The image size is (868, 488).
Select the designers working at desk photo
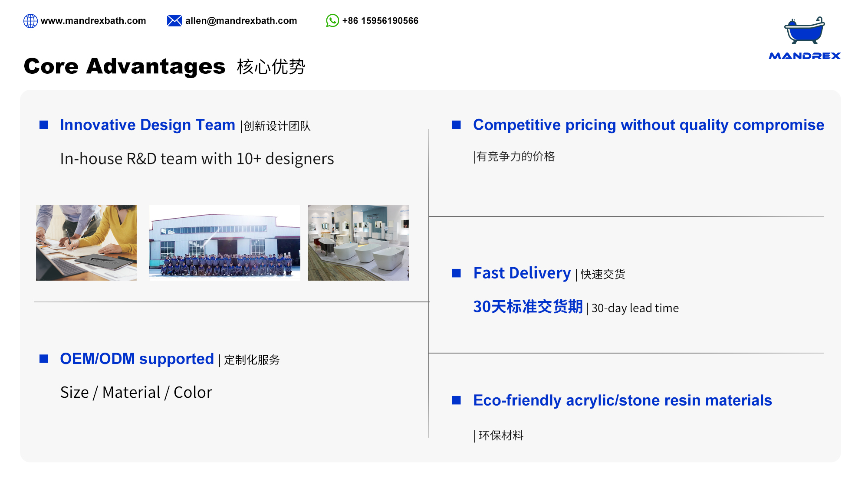[86, 243]
